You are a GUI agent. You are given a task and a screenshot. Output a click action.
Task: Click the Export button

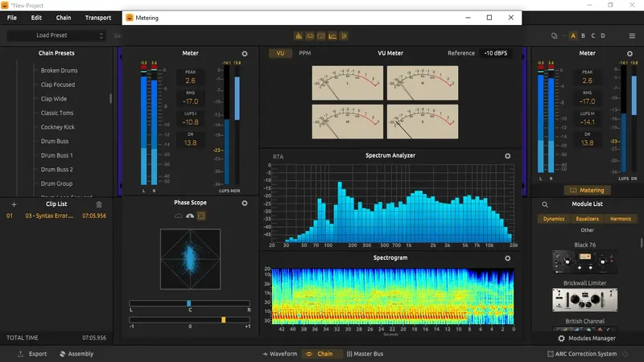pos(32,354)
